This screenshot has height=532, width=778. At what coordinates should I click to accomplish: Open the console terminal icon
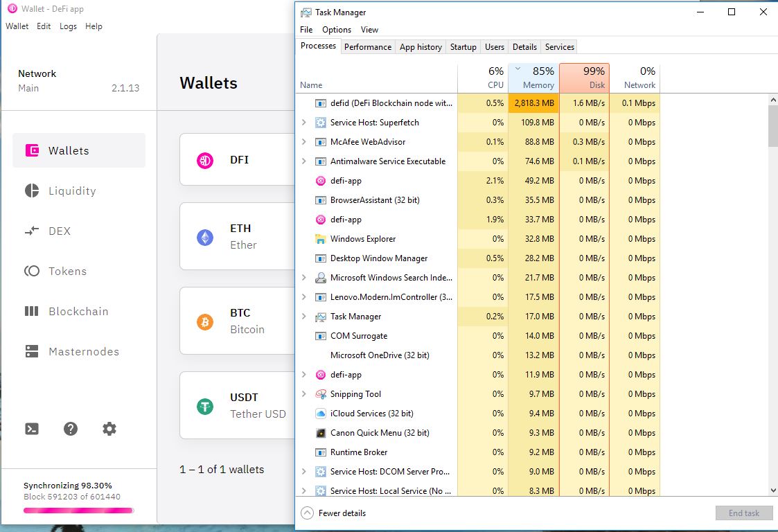32,429
